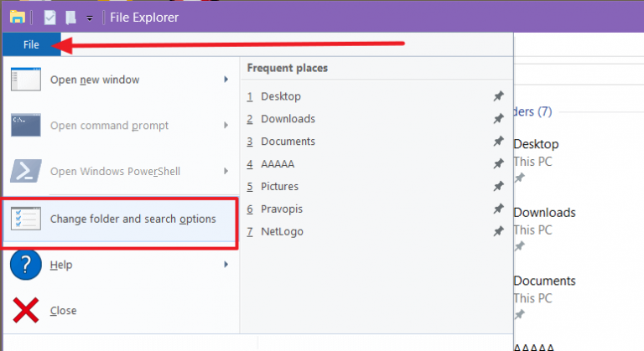Image resolution: width=644 pixels, height=351 pixels.
Task: Click the blue Help question mark icon
Action: click(x=26, y=265)
